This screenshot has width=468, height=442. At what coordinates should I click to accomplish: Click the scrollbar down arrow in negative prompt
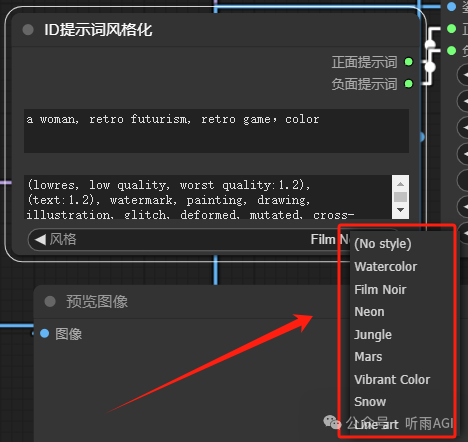click(400, 210)
